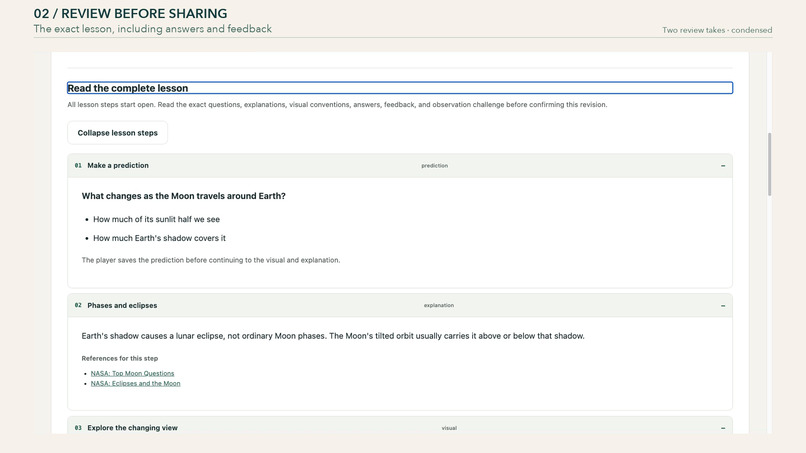The image size is (806, 453).
Task: Click the visual step type tag
Action: (449, 428)
